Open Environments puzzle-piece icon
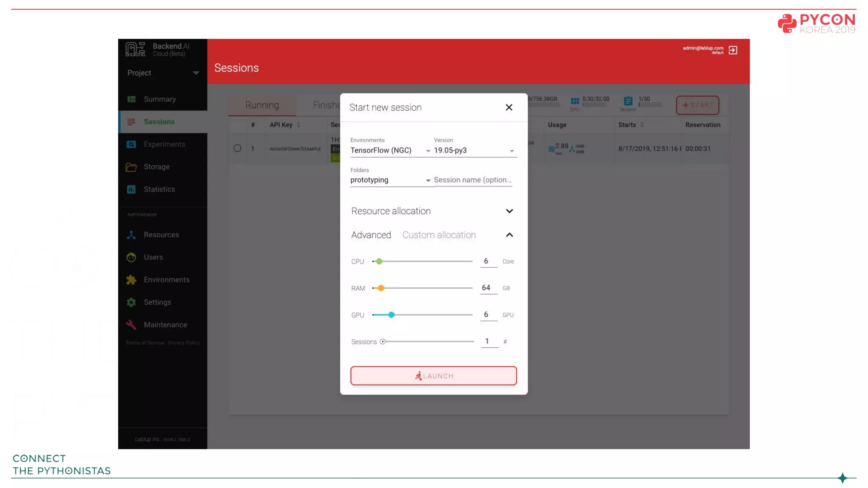The width and height of the screenshot is (868, 488). [131, 280]
